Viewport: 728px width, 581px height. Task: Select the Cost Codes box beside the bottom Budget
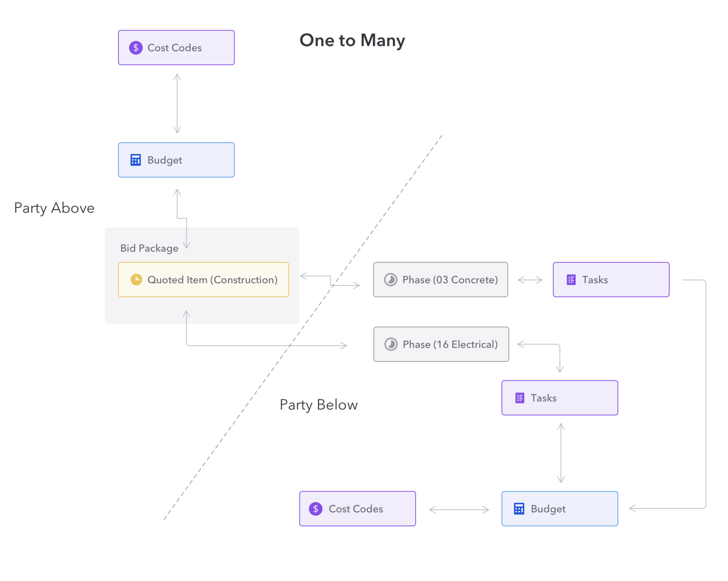coord(357,509)
